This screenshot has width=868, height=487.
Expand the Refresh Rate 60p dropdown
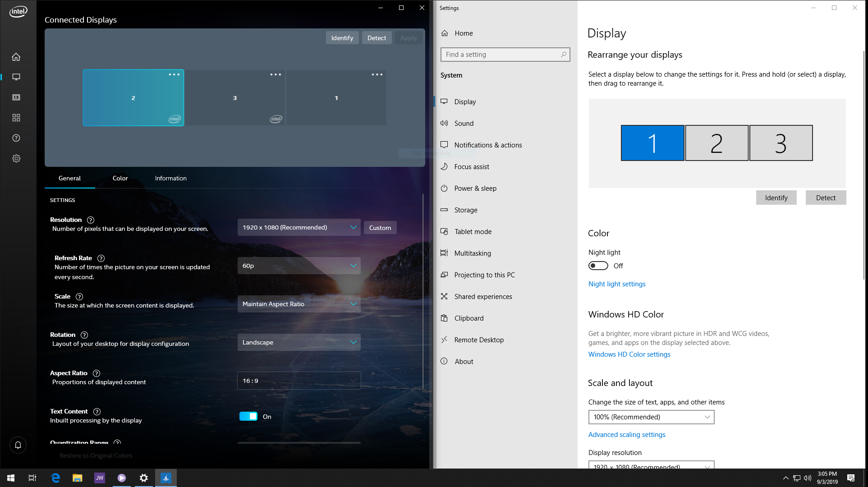299,266
